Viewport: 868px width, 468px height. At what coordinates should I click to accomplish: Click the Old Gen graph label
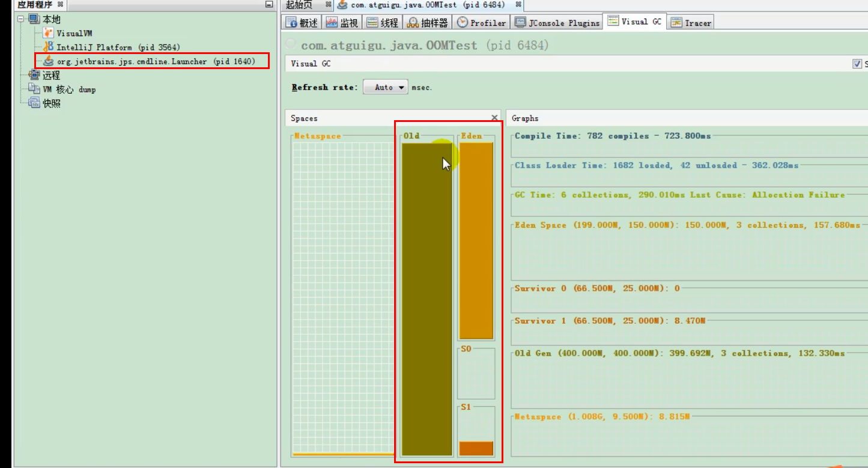[679, 353]
